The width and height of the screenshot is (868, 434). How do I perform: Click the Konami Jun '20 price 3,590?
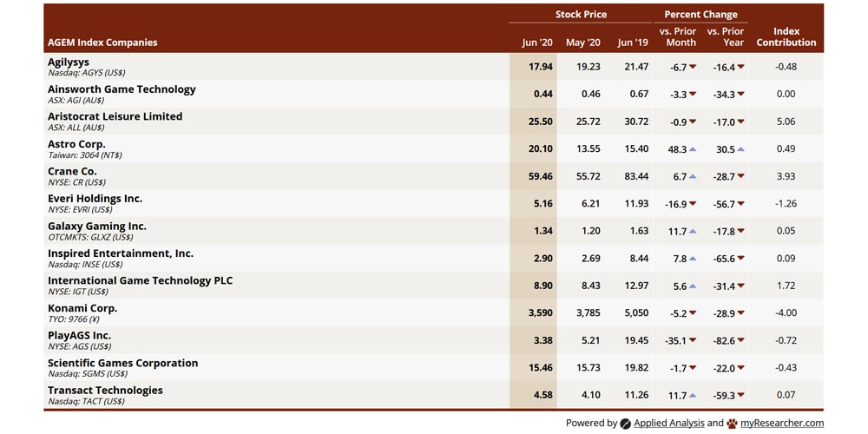click(x=540, y=313)
